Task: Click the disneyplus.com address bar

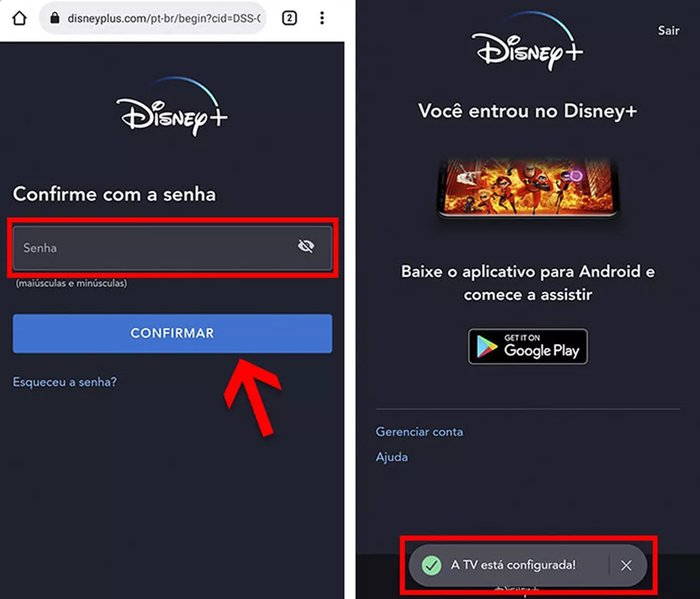Action: tap(153, 18)
